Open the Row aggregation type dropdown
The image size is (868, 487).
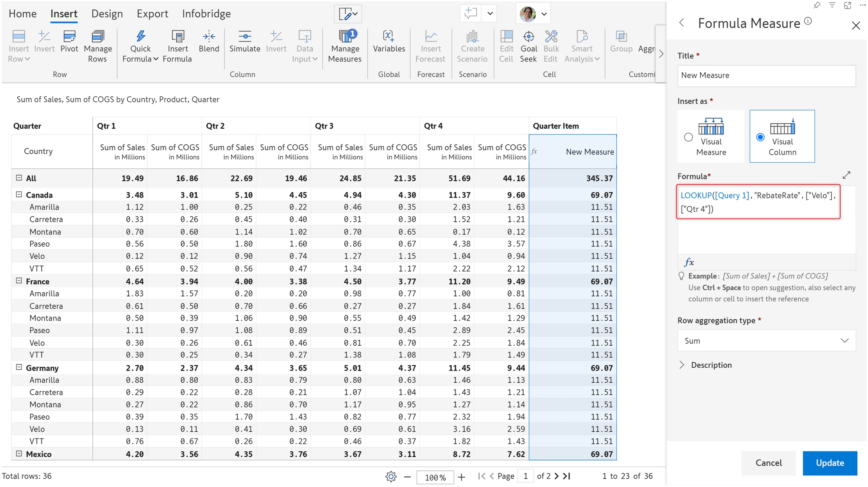[766, 340]
